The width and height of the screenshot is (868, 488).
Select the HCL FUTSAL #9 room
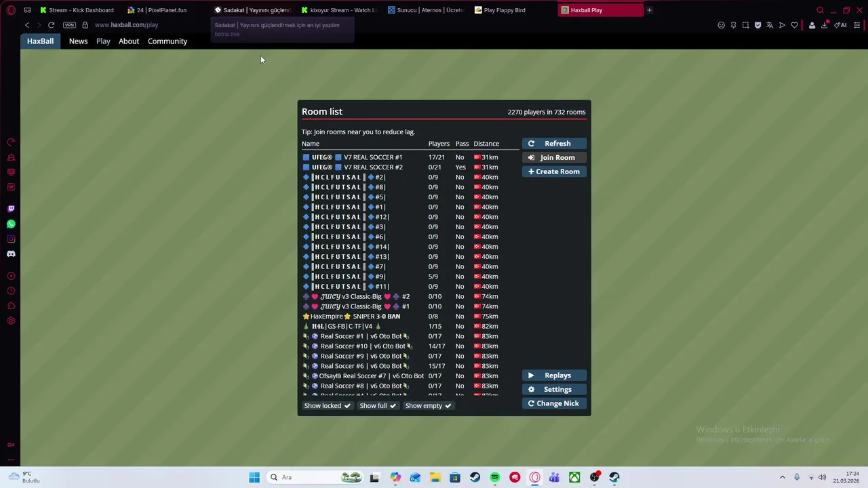(410, 277)
